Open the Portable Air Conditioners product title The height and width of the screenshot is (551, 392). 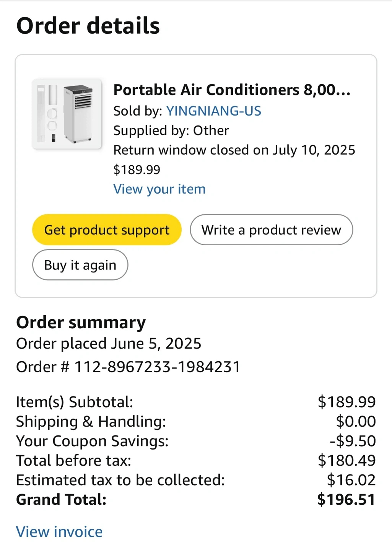pos(232,90)
